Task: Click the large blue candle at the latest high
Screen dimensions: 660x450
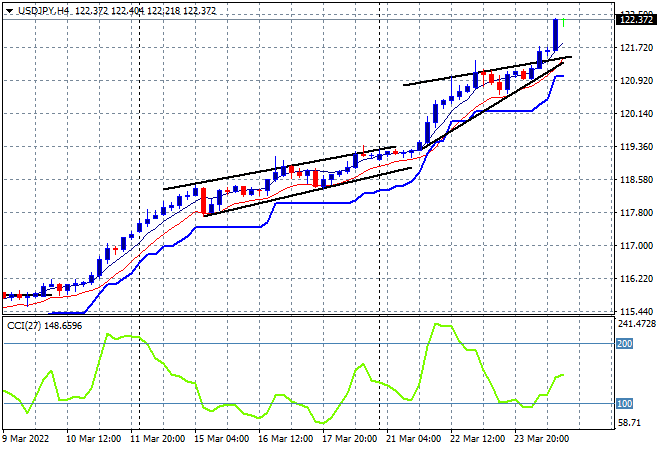Action: (556, 35)
